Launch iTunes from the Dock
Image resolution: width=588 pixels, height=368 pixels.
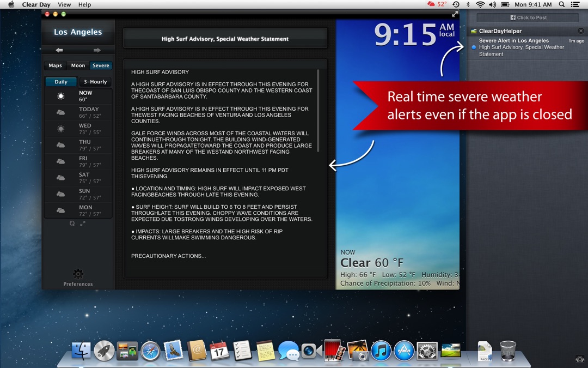point(381,351)
